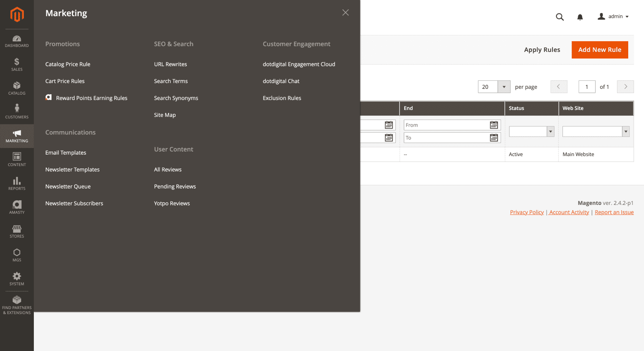Image resolution: width=644 pixels, height=351 pixels.
Task: Click the page number input field
Action: [x=587, y=87]
